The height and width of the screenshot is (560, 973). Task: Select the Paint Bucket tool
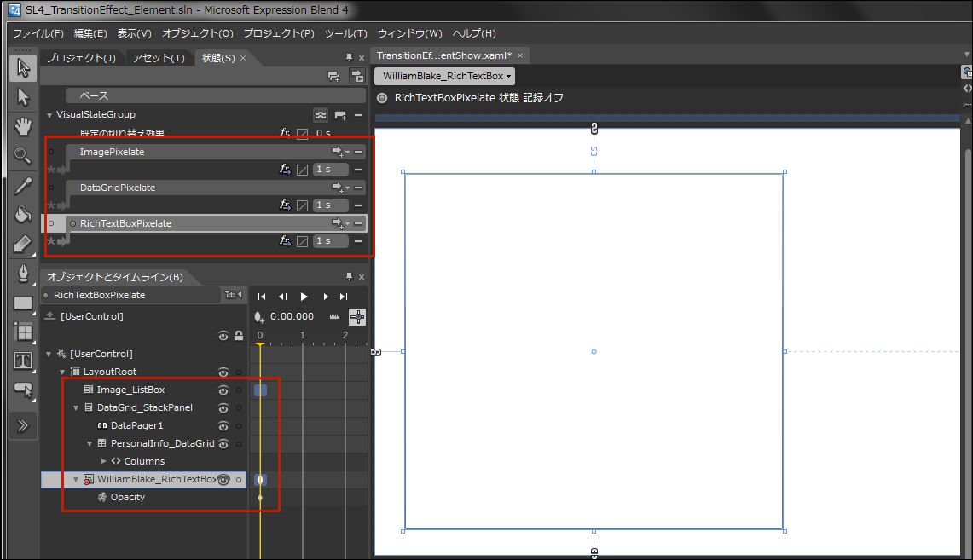(x=23, y=215)
